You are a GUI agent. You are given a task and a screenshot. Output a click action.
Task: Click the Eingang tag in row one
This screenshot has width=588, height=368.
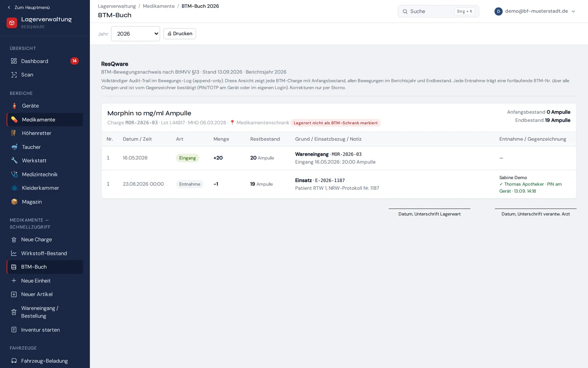[x=187, y=158]
